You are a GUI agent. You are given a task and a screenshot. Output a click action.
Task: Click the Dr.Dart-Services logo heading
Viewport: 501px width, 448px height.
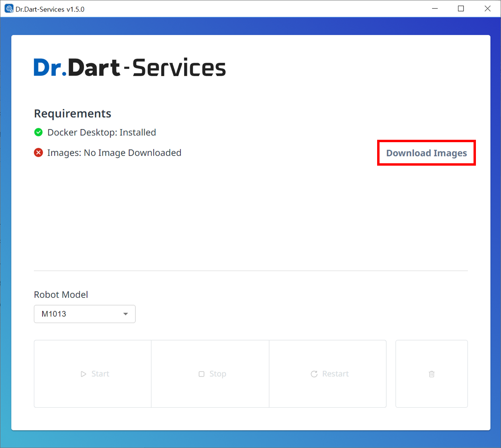[130, 67]
